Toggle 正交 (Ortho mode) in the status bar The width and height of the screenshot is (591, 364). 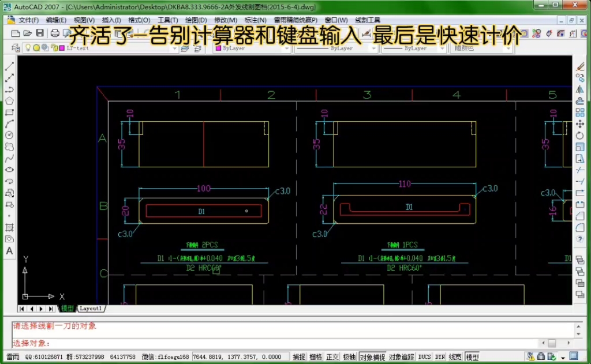pyautogui.click(x=332, y=357)
